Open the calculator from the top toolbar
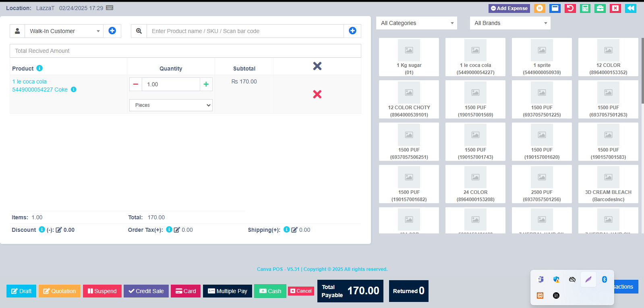Screen dimensions: 644x308 tap(585, 8)
